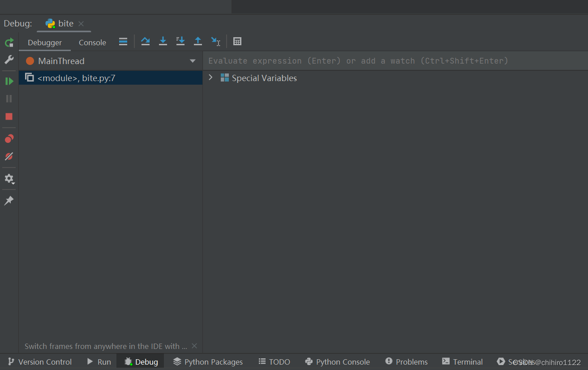Select the Resume Program icon

9,81
